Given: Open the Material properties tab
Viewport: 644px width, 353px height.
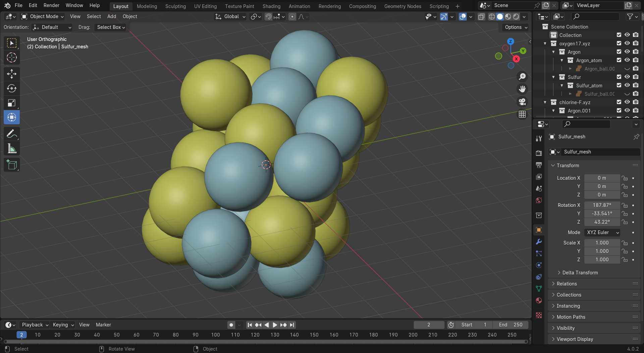Looking at the screenshot, I should click(539, 301).
